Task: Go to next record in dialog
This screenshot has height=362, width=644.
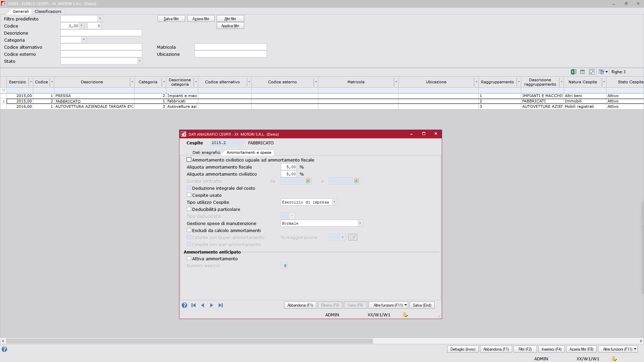Action: (211, 305)
